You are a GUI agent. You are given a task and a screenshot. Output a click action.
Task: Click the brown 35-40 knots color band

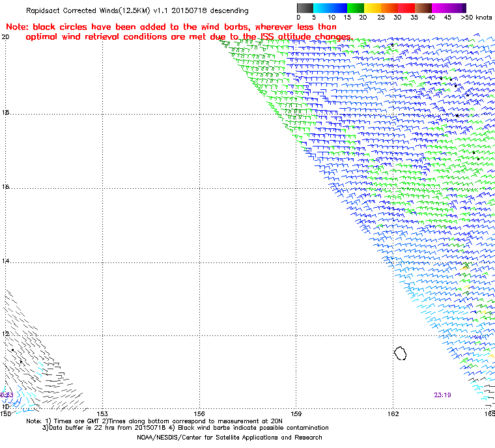tap(423, 8)
